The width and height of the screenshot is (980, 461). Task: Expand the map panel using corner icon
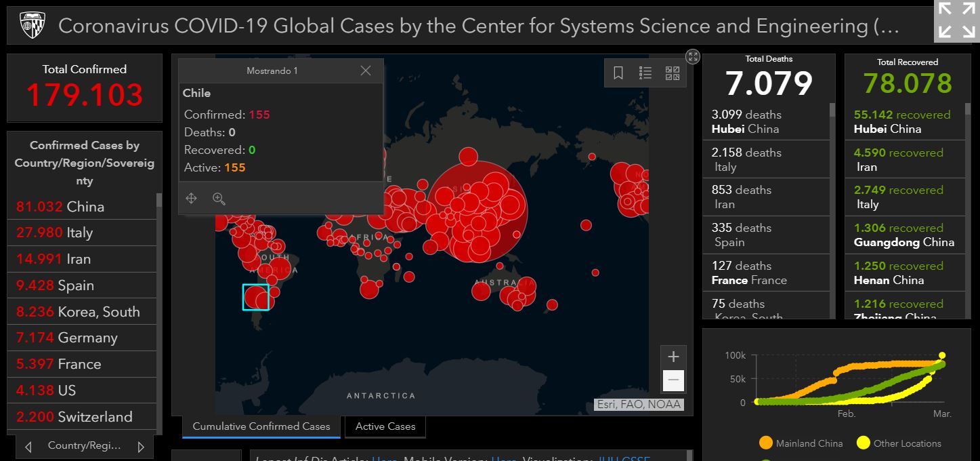692,56
